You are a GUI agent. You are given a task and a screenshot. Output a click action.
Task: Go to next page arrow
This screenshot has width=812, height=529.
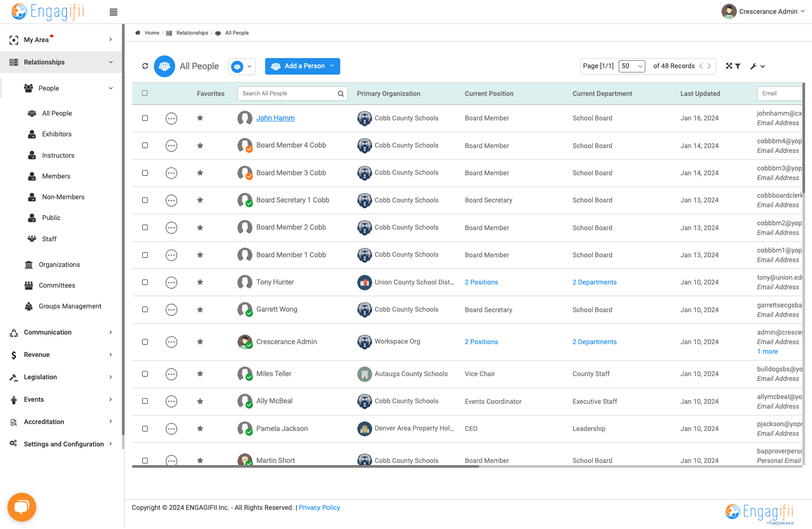pos(709,66)
